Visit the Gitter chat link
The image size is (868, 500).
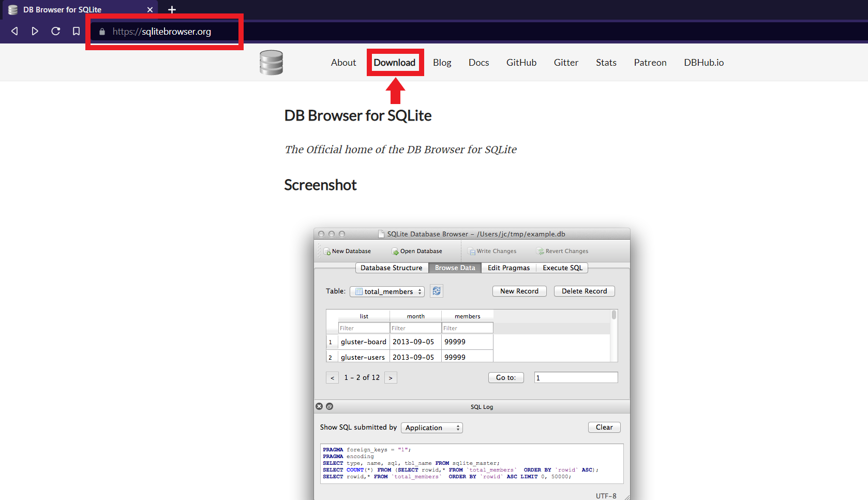[566, 63]
